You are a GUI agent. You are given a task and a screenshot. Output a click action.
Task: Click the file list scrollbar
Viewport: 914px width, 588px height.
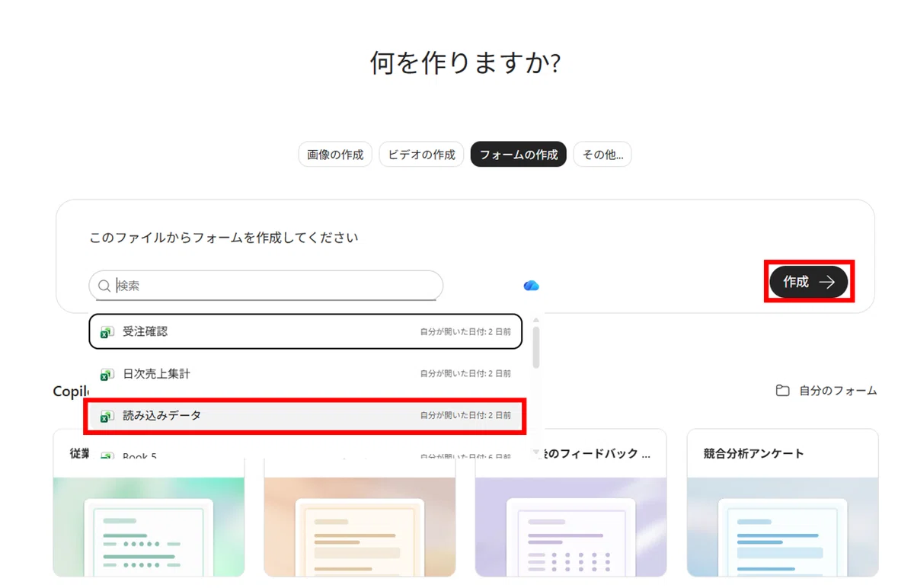536,347
